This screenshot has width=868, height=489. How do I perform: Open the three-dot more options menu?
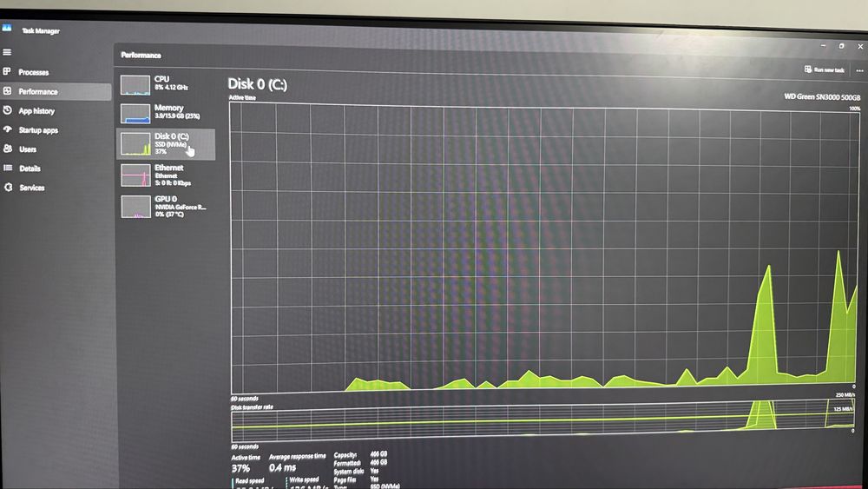click(859, 70)
